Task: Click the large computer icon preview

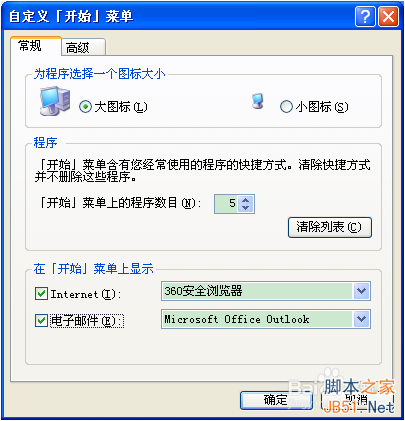Action: click(55, 101)
